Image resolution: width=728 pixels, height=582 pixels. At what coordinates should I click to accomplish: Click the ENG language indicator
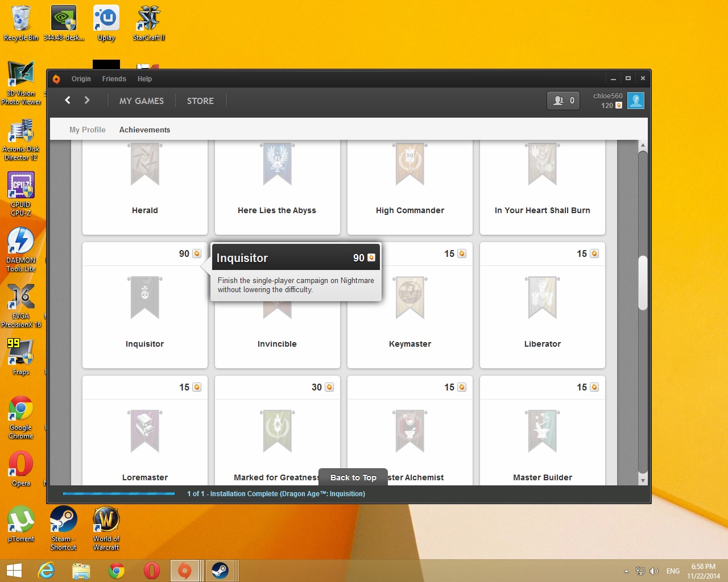(673, 571)
